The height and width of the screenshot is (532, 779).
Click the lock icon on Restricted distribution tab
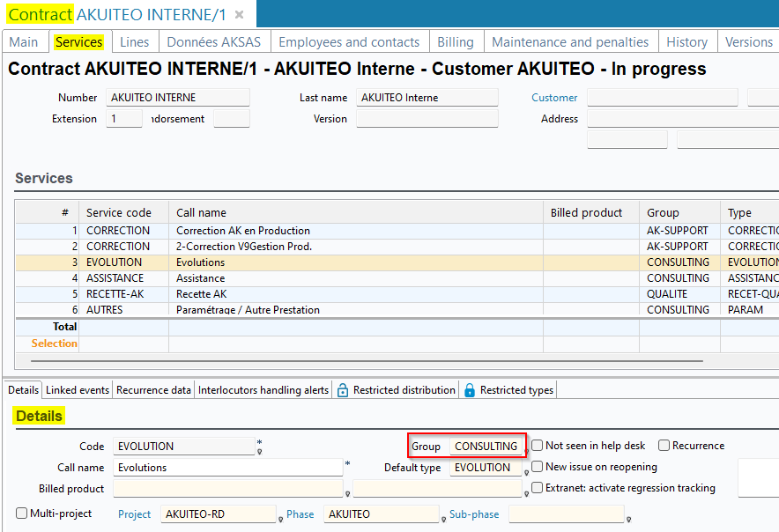343,390
